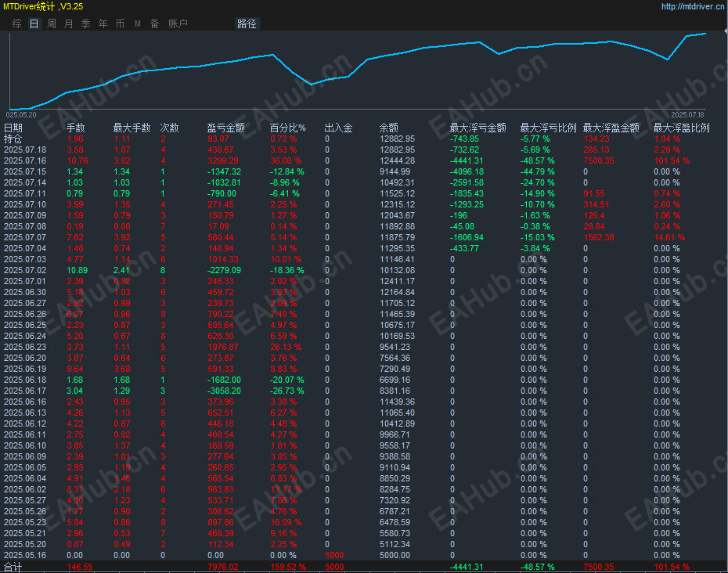Select the 年 yearly tab
The image size is (728, 573).
click(103, 23)
